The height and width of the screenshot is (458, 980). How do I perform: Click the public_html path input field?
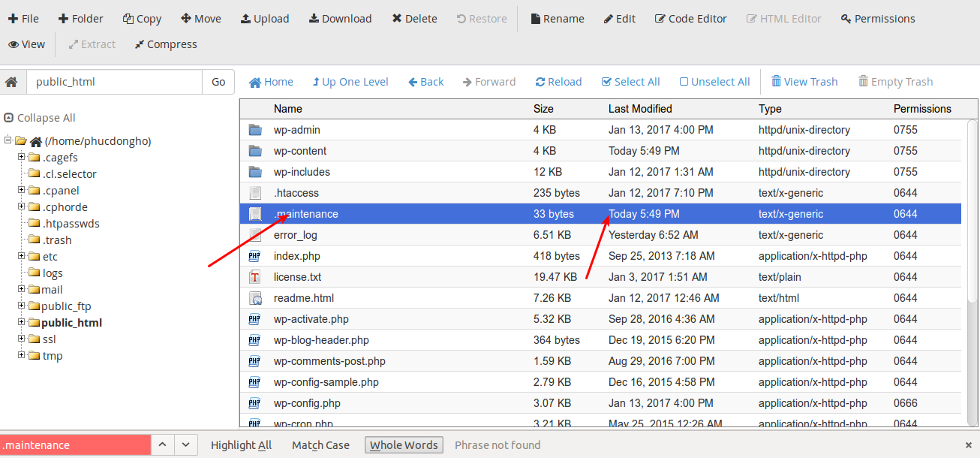114,82
